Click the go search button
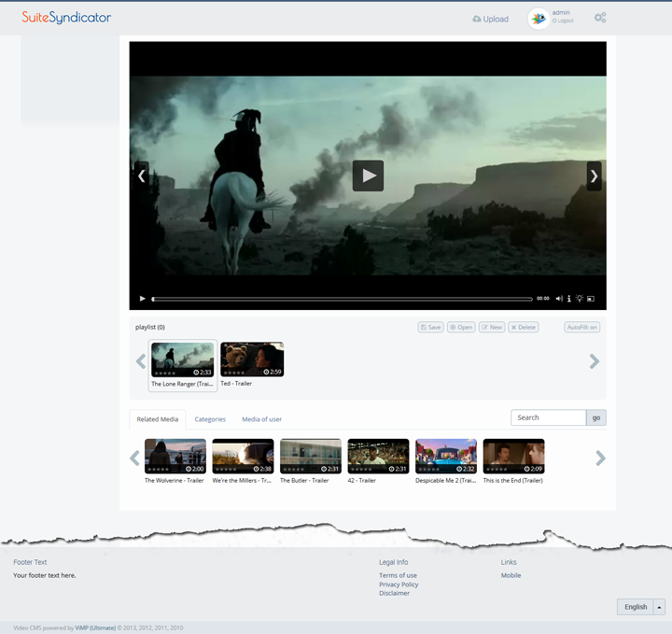 [x=596, y=417]
